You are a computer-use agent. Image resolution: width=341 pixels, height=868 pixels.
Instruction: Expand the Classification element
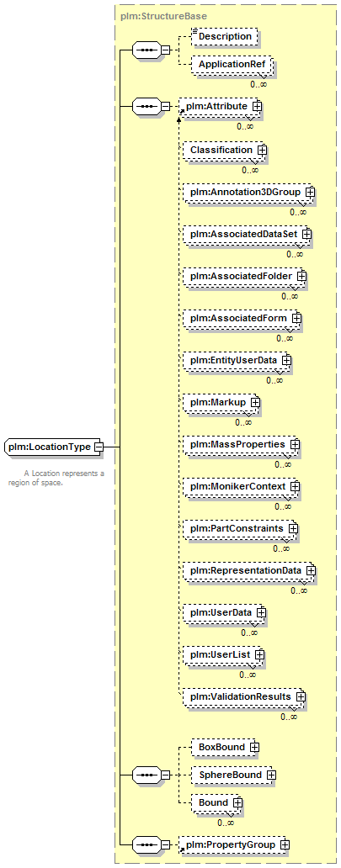pos(261,150)
